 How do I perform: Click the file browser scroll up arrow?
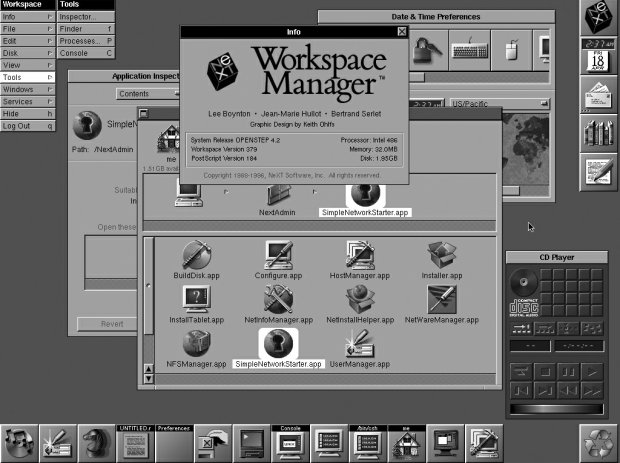tap(148, 369)
